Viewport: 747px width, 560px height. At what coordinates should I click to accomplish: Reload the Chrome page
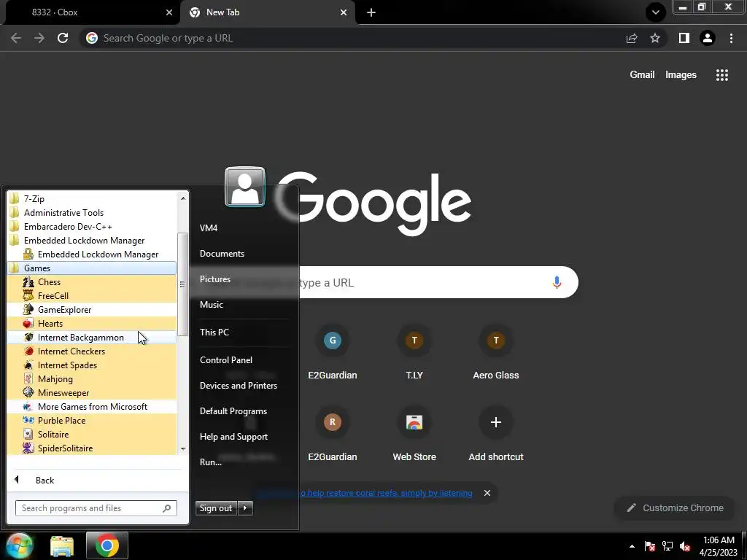(x=63, y=38)
